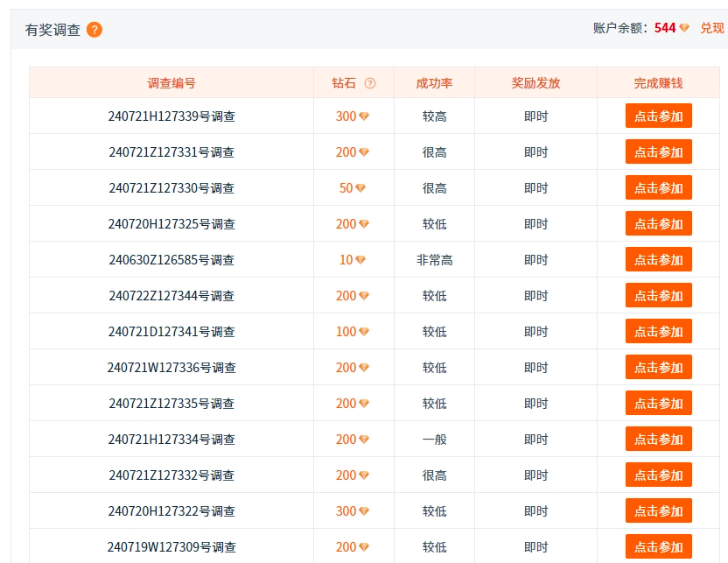Viewport: 728px width, 563px height.
Task: Join survey 240721Z127332
Action: (x=658, y=475)
